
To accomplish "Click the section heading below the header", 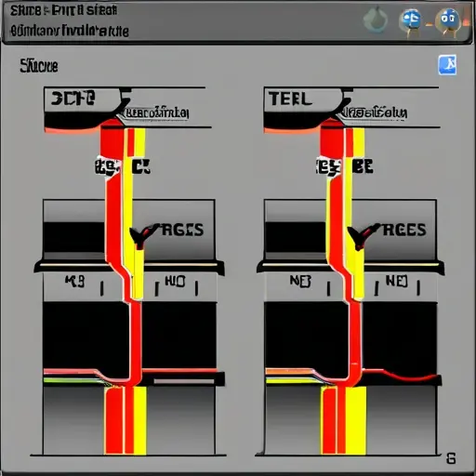I will [x=39, y=66].
